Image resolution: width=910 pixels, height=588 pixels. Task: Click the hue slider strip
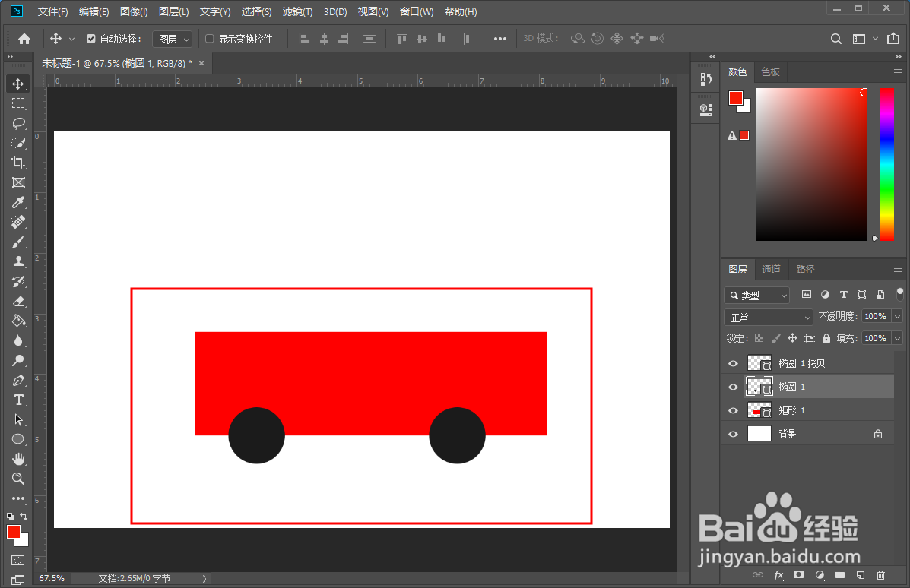[886, 164]
